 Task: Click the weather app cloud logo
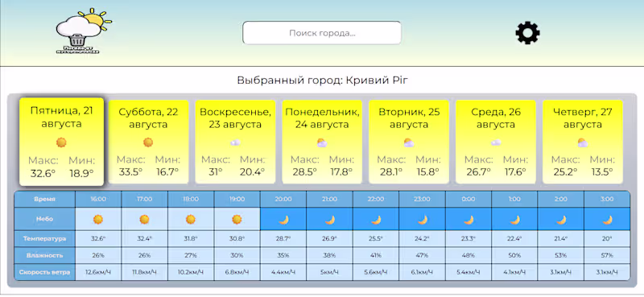[x=84, y=31]
